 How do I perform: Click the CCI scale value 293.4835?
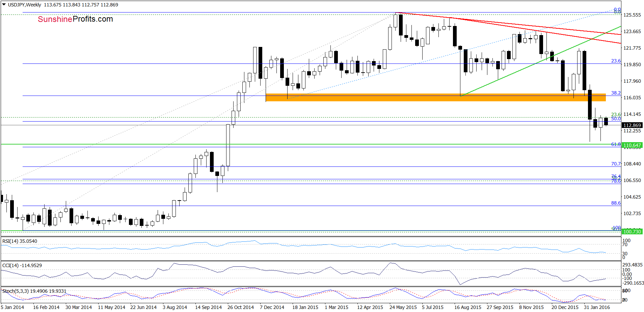pos(633,265)
